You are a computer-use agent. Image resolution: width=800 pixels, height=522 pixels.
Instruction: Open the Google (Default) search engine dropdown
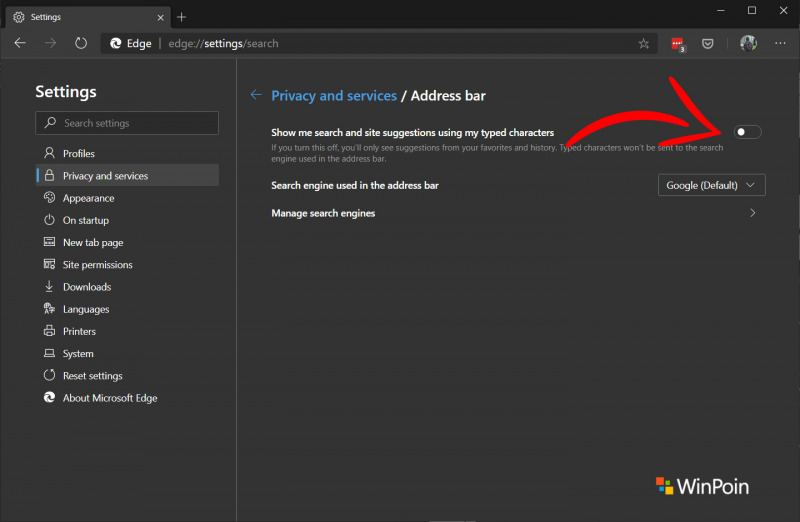point(711,185)
